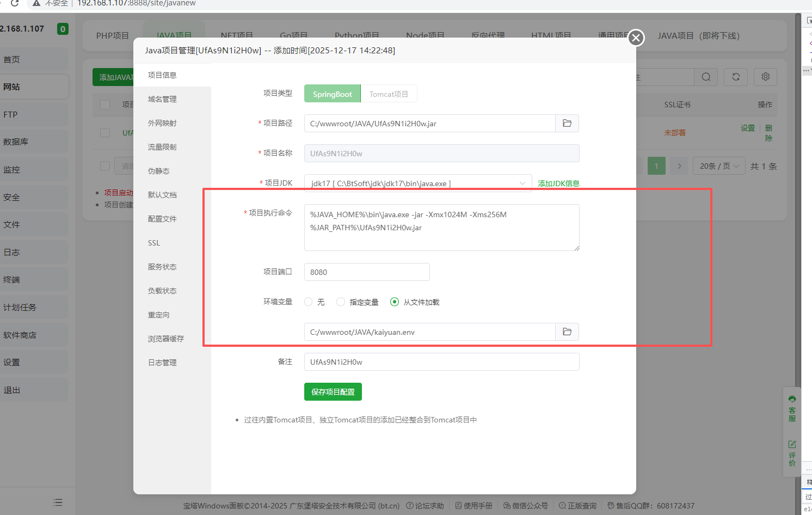Open the 项目JDK dropdown
The image size is (812, 515).
[x=417, y=183]
